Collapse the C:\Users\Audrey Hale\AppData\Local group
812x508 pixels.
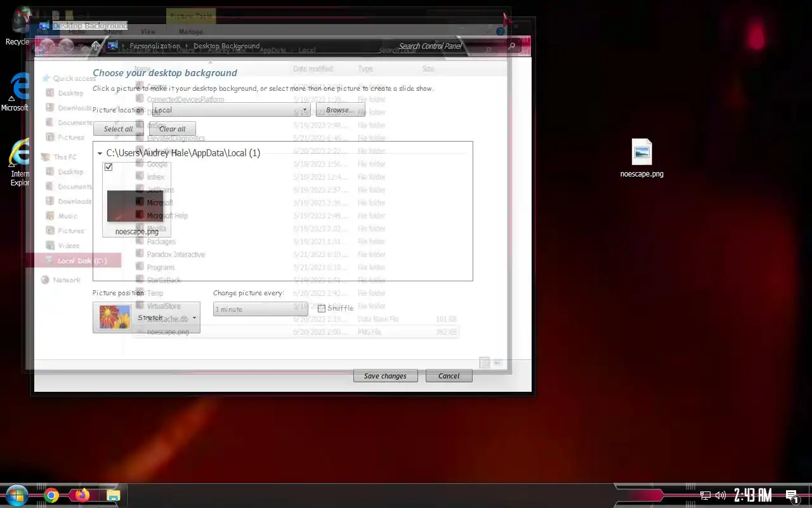[100, 154]
